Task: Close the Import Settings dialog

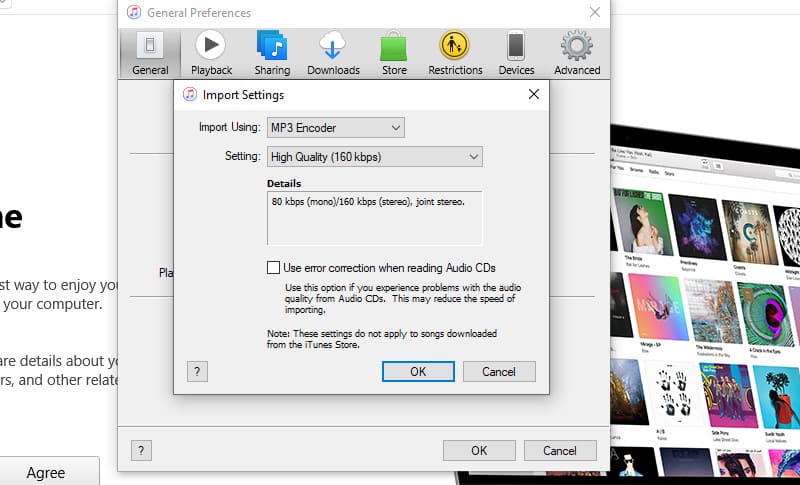Action: 533,94
